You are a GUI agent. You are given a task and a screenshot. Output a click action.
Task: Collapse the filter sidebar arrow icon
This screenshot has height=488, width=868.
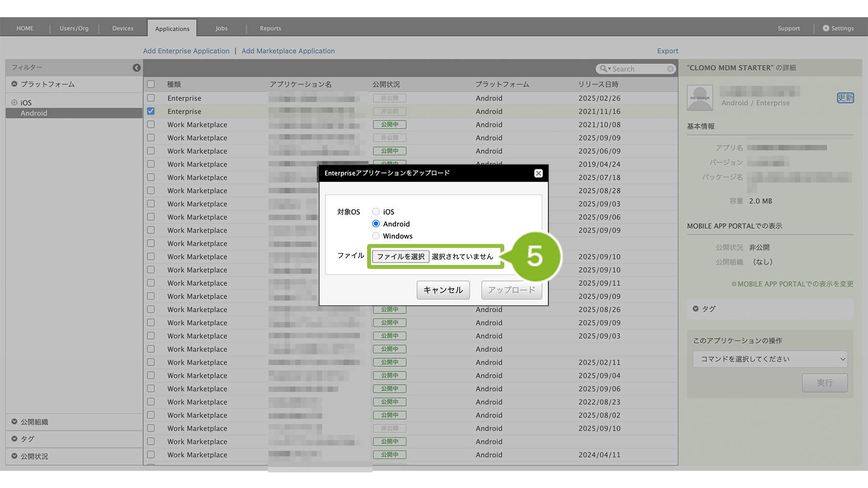coord(137,68)
